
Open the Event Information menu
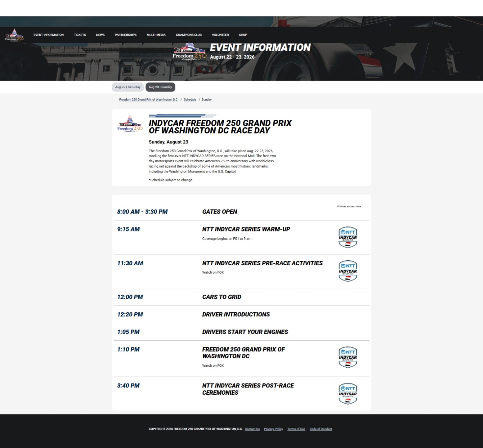pos(49,35)
